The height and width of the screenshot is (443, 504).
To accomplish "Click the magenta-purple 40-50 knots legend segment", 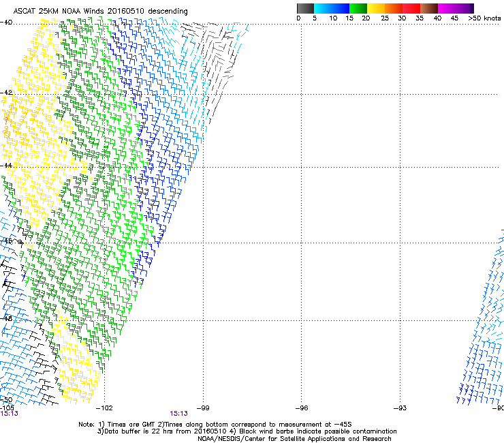I will click(456, 8).
